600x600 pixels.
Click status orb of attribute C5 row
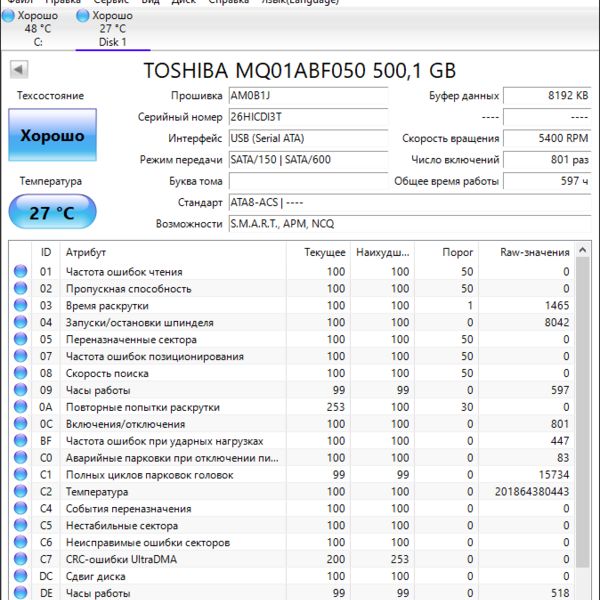[x=21, y=525]
